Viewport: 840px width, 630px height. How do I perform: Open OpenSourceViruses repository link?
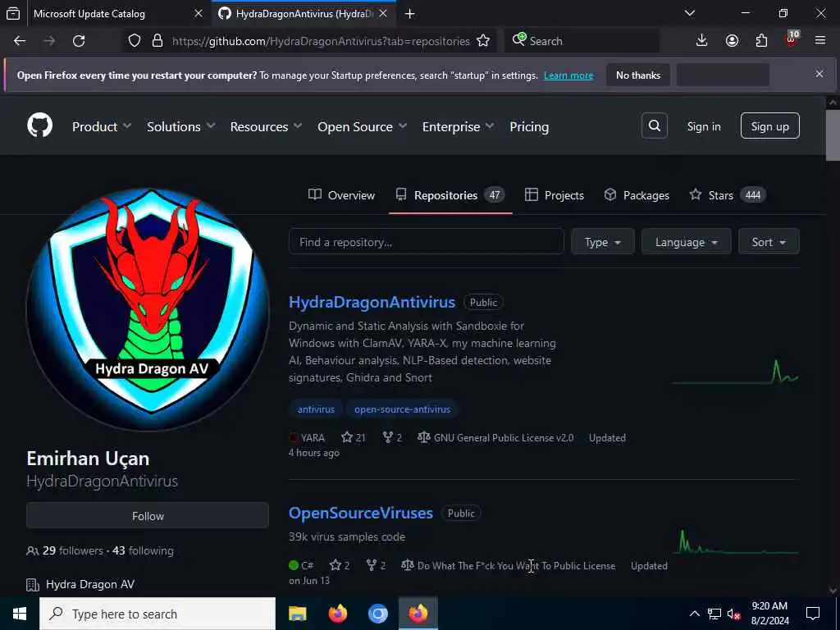pyautogui.click(x=361, y=513)
